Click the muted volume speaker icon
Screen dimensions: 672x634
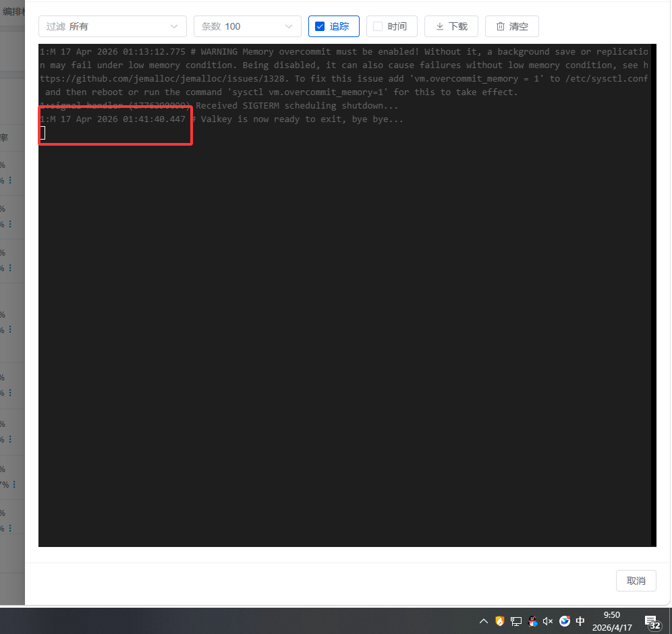click(548, 621)
